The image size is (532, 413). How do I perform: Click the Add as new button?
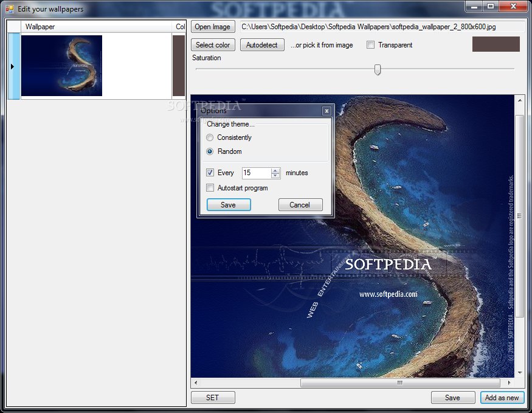point(502,397)
